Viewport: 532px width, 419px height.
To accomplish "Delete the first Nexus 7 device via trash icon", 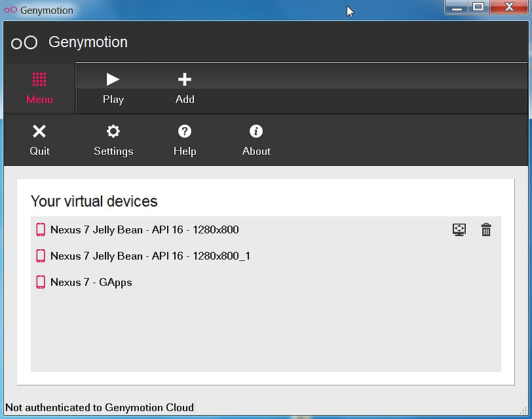I will coord(485,229).
